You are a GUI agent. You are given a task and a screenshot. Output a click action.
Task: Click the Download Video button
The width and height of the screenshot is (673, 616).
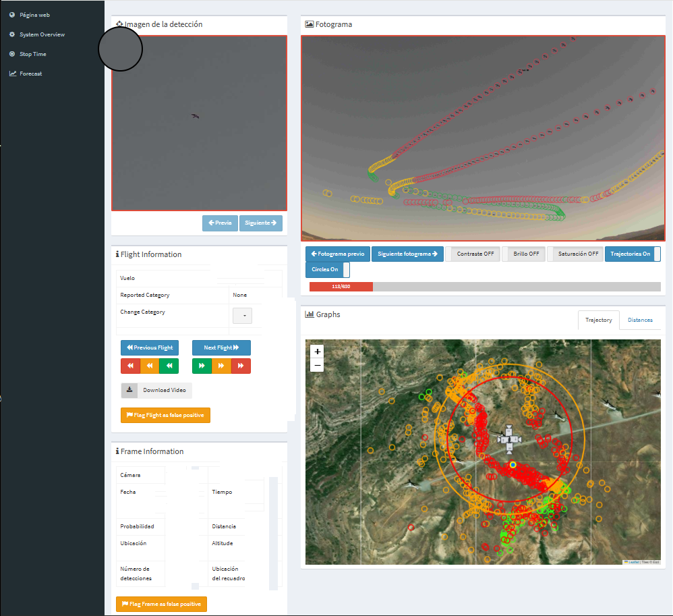156,390
